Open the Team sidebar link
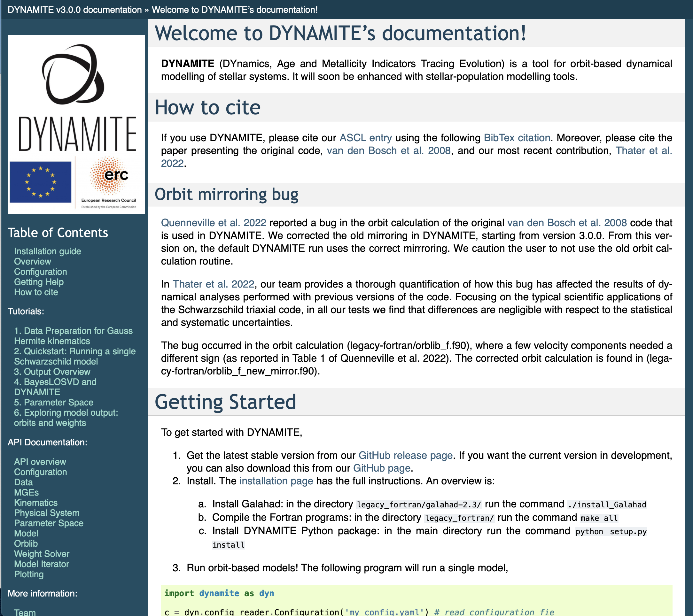The width and height of the screenshot is (693, 616). 25,612
